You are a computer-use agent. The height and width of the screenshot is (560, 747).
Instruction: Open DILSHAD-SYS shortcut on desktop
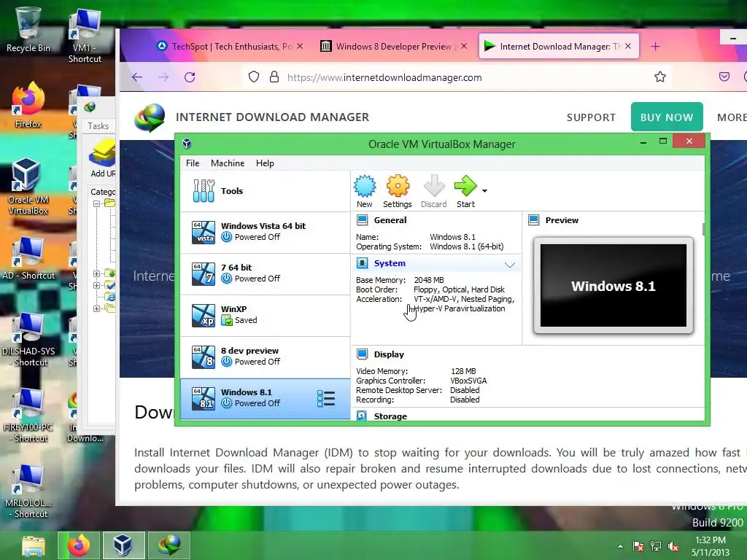(x=28, y=340)
